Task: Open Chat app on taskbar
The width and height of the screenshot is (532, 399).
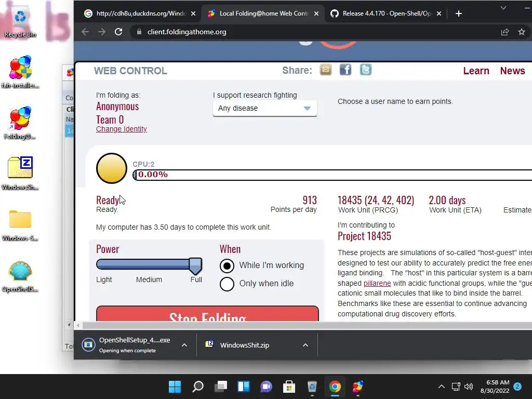Action: (267, 387)
